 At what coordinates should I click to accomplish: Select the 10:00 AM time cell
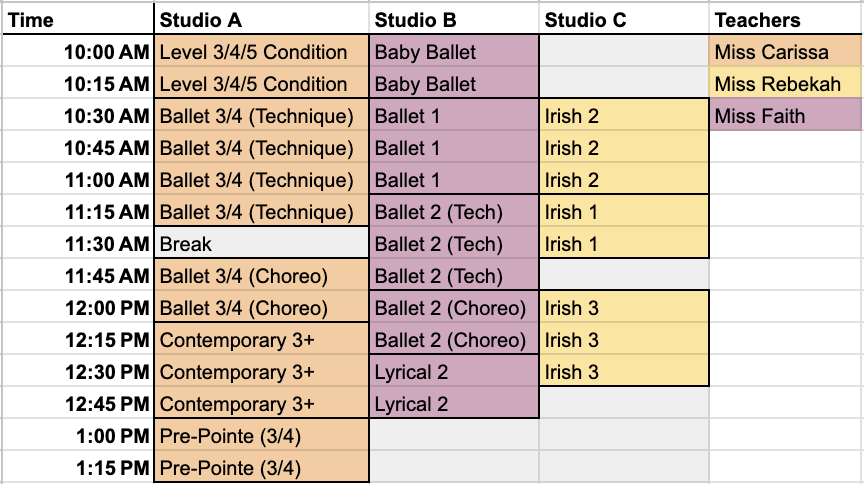[x=77, y=52]
